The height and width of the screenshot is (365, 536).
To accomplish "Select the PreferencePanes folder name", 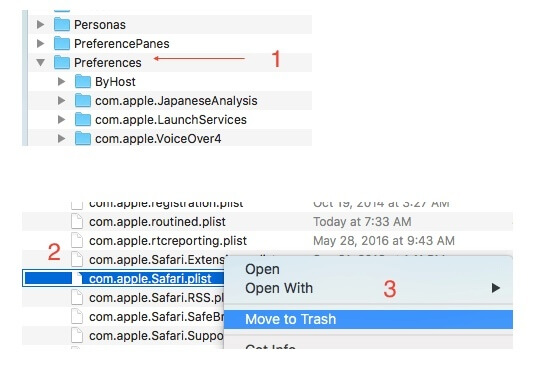I will coord(122,44).
